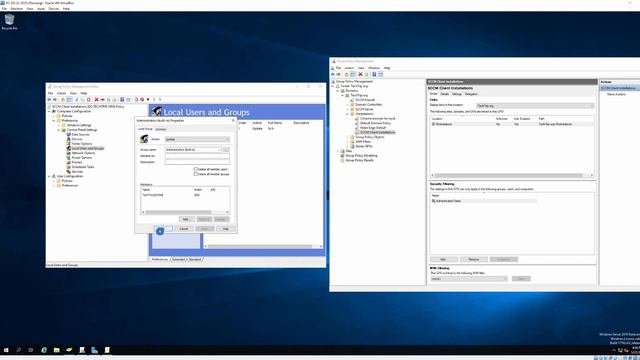Click Links table horizontal scrollbar
This screenshot has height=360, width=640.
click(512, 175)
